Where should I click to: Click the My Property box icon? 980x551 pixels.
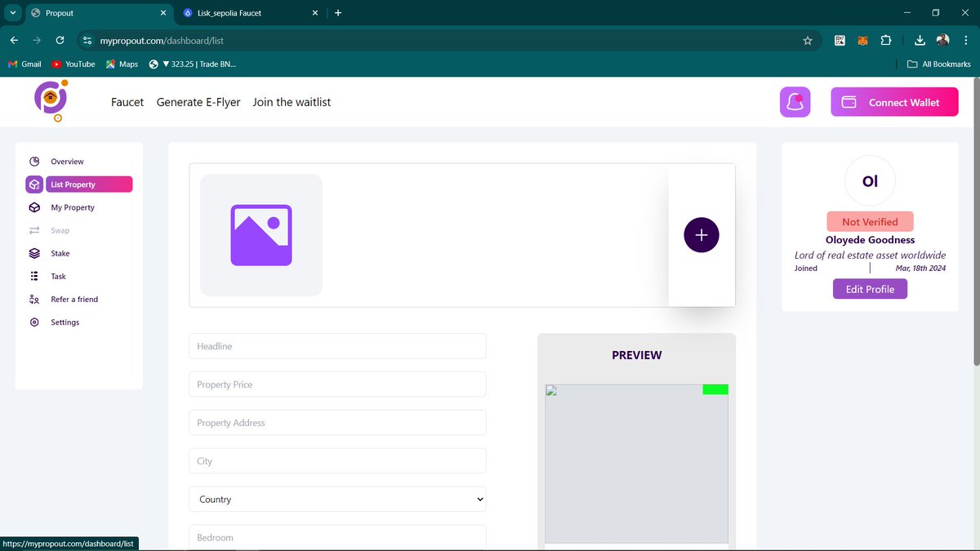[34, 207]
